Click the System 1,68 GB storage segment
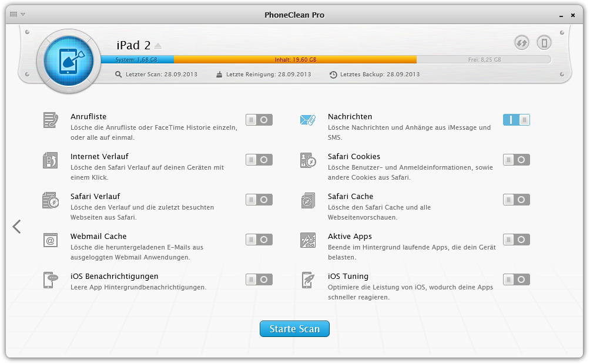The width and height of the screenshot is (590, 364). pos(138,59)
